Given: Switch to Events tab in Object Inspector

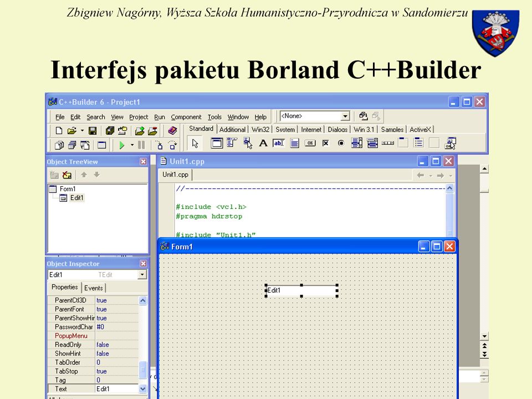Looking at the screenshot, I should coord(93,288).
